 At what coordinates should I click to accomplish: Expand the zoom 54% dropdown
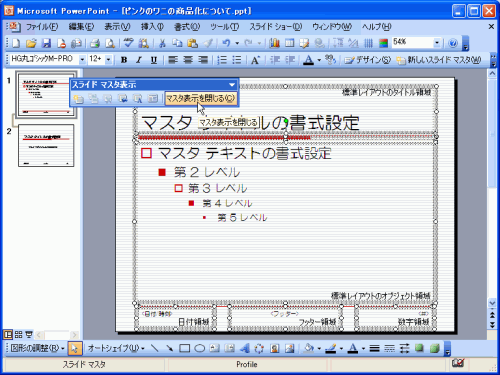coord(437,43)
